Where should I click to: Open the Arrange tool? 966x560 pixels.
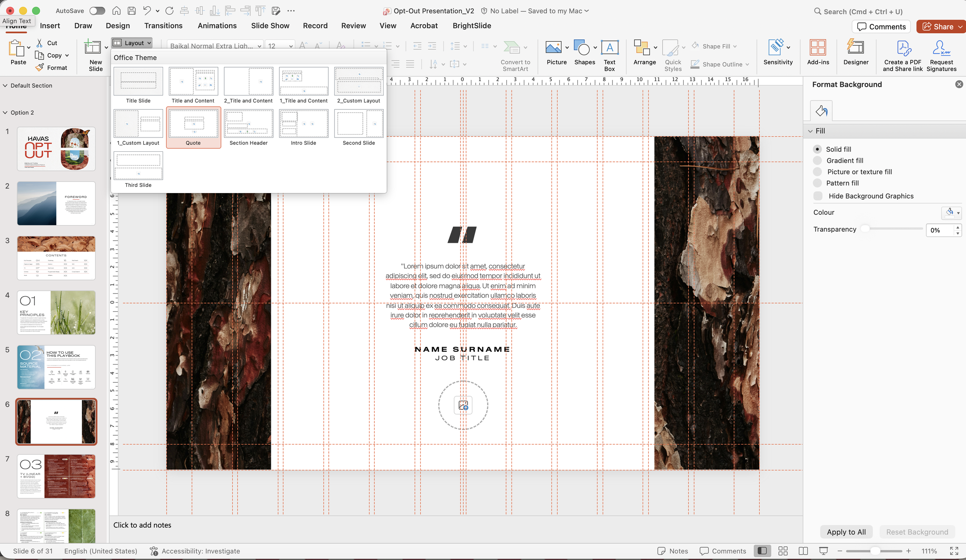point(641,48)
